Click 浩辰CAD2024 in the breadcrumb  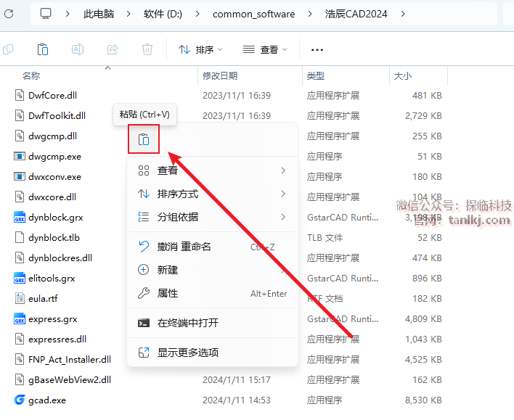click(356, 14)
